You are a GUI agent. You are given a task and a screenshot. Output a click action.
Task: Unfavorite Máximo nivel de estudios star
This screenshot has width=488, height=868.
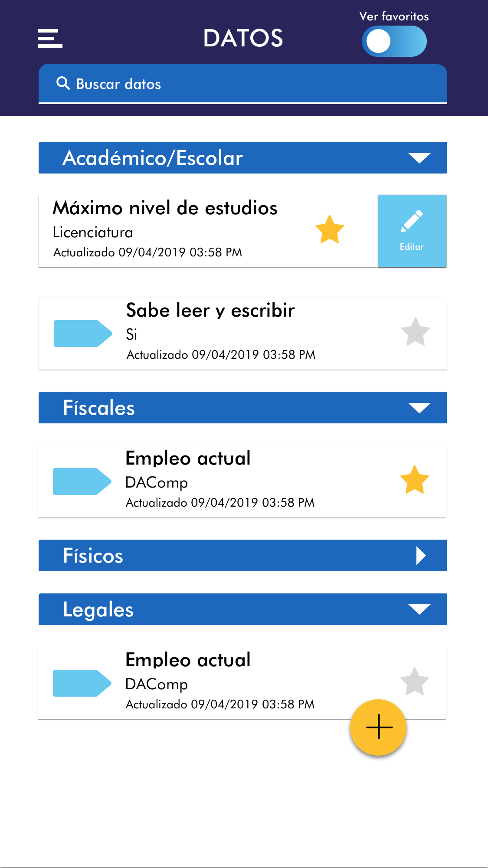[330, 229]
